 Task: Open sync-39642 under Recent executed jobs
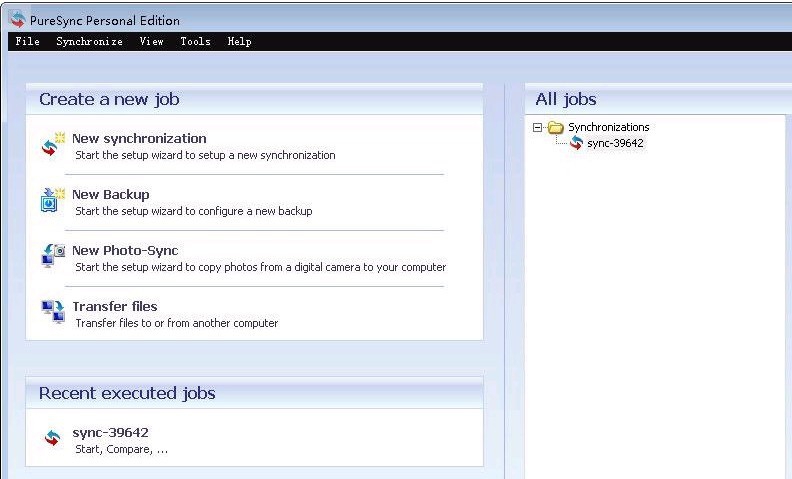click(111, 433)
